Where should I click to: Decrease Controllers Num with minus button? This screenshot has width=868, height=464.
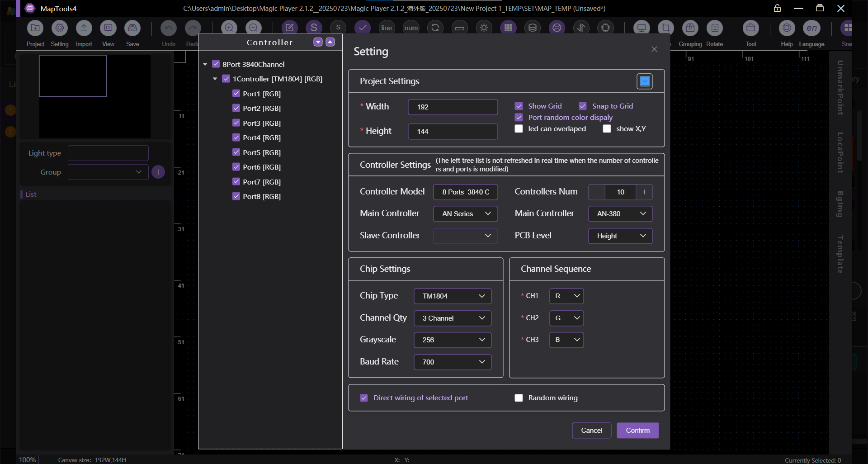[597, 192]
